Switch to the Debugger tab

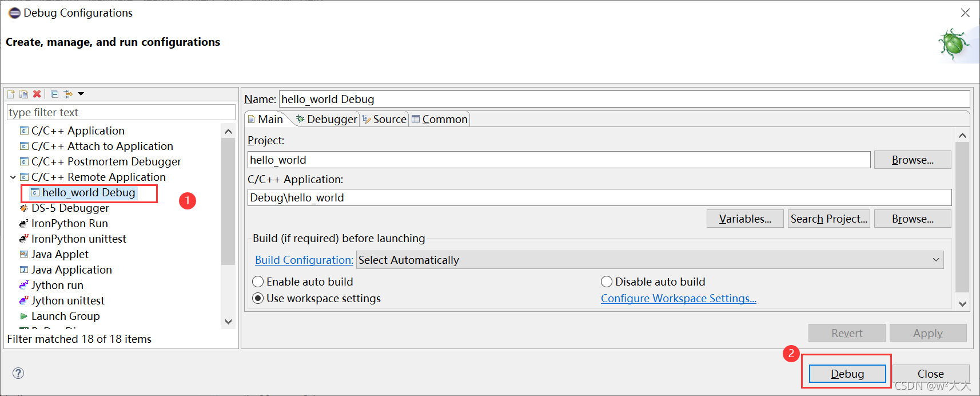327,119
